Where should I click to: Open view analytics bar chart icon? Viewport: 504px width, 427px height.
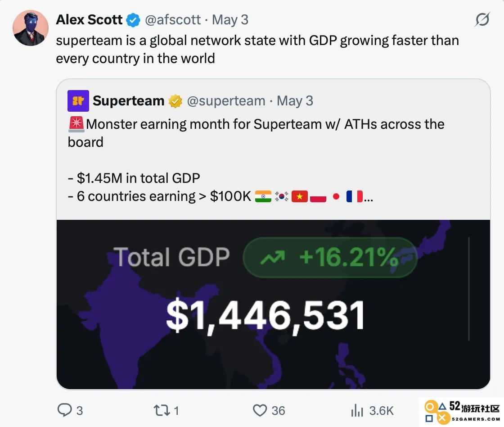357,410
